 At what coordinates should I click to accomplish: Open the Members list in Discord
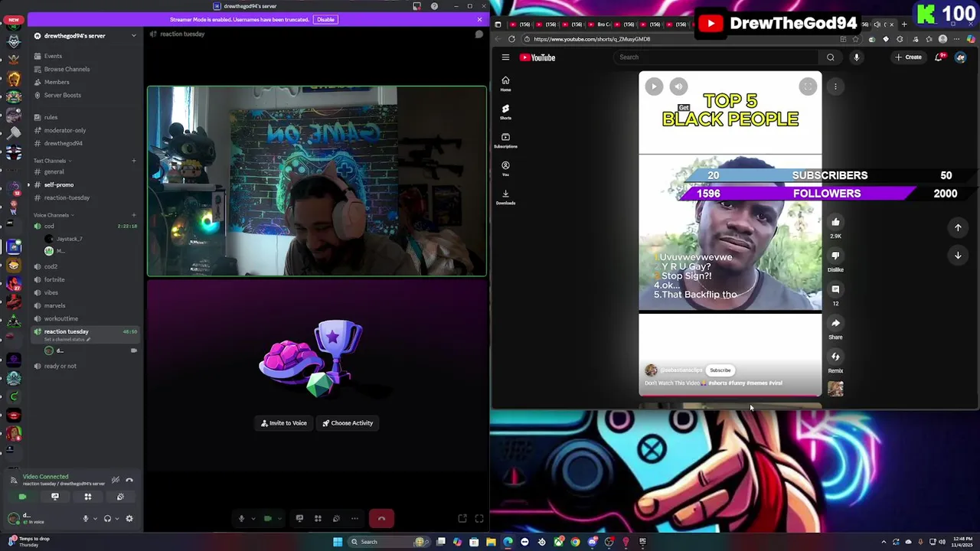tap(57, 82)
